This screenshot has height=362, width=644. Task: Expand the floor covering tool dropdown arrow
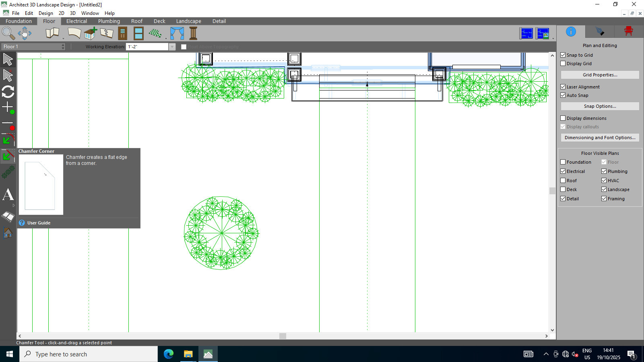pos(166,39)
